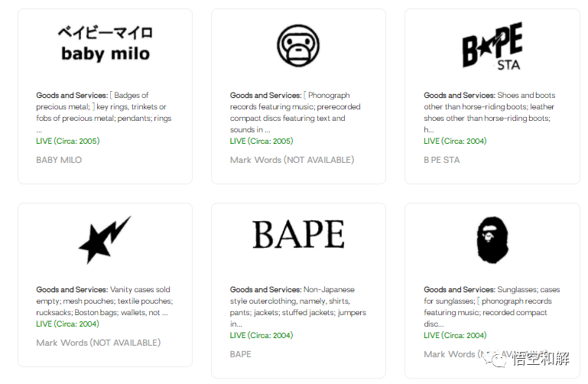Select Mark Words (NOT AVAILABLE) under monkey face
This screenshot has height=384, width=588.
[291, 160]
